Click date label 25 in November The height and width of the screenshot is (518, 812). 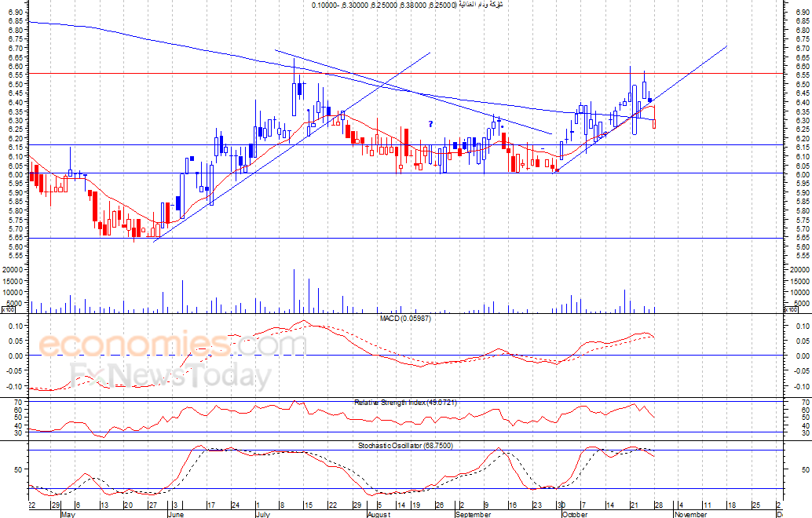755,505
